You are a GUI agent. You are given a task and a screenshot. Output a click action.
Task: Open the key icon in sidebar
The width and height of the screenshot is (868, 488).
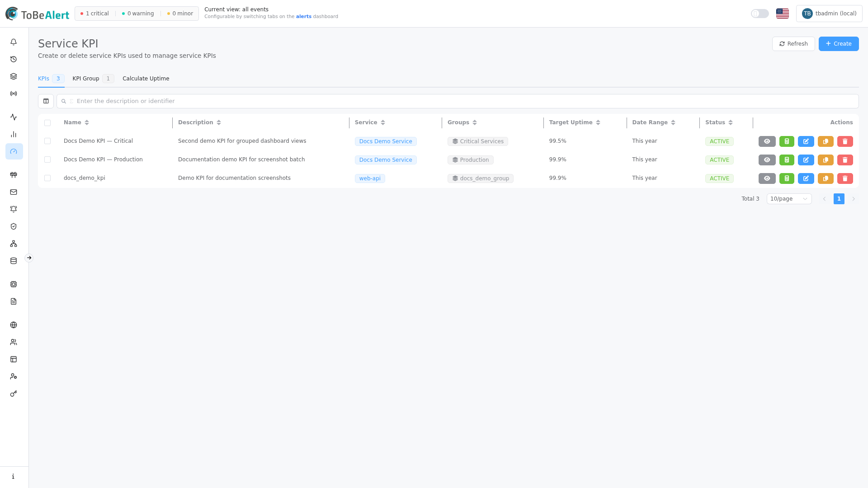[14, 394]
